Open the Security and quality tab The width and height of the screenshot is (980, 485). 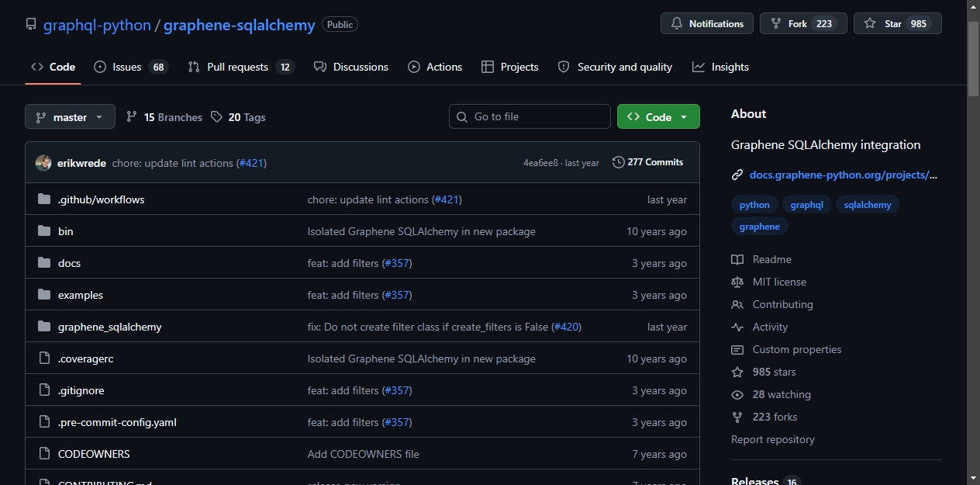(615, 67)
